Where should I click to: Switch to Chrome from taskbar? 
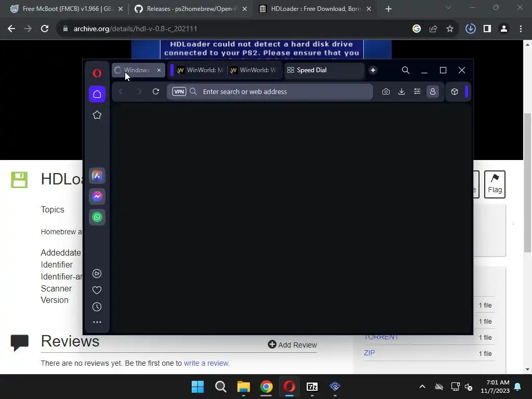(x=267, y=387)
